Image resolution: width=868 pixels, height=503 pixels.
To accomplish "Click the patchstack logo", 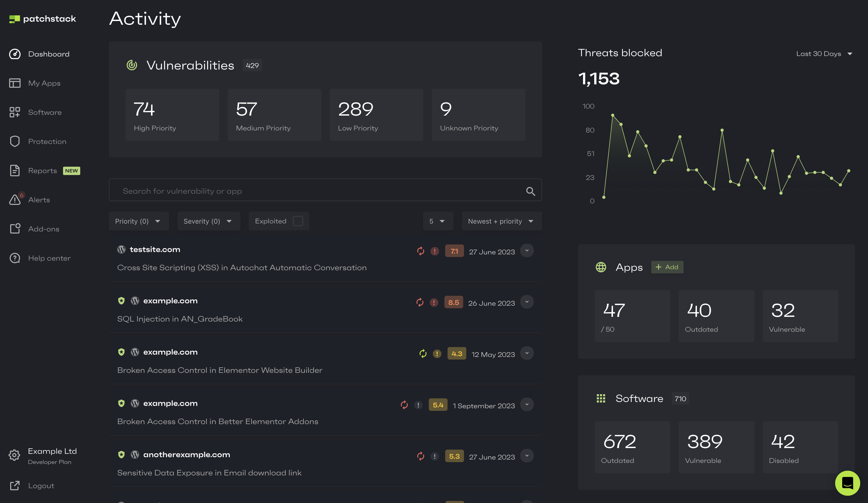I will 42,19.
